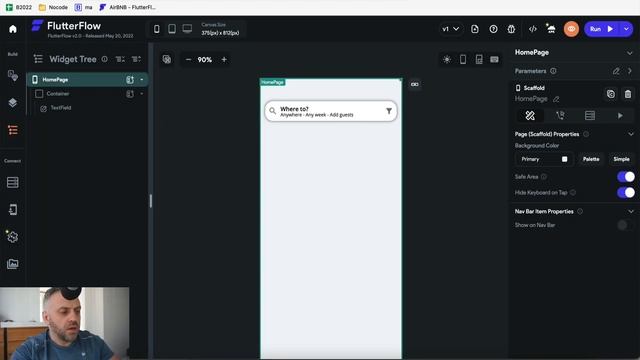Collapse Nav Bar Item Properties section
Screen dimensions: 640x360
pos(631,211)
